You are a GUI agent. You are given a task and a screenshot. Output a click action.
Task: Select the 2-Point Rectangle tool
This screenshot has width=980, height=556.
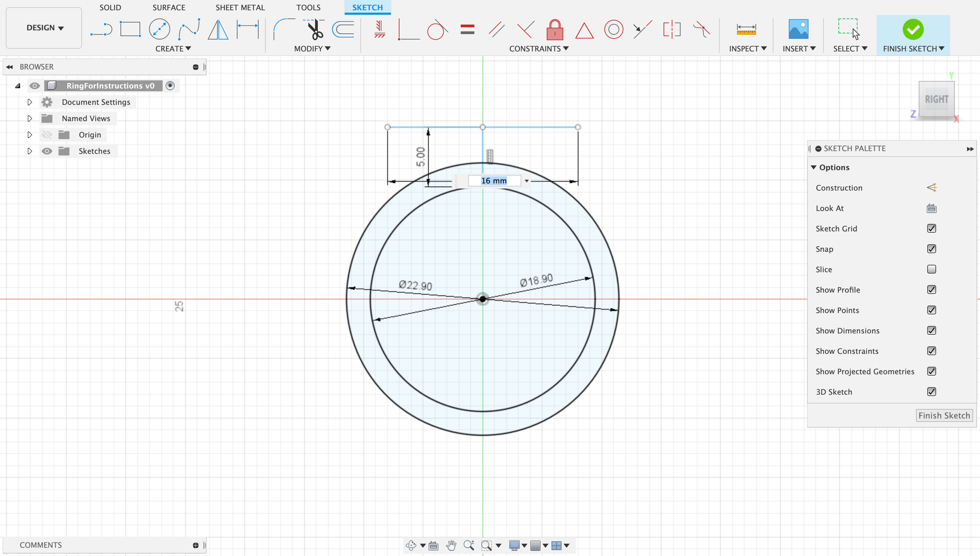tap(130, 29)
